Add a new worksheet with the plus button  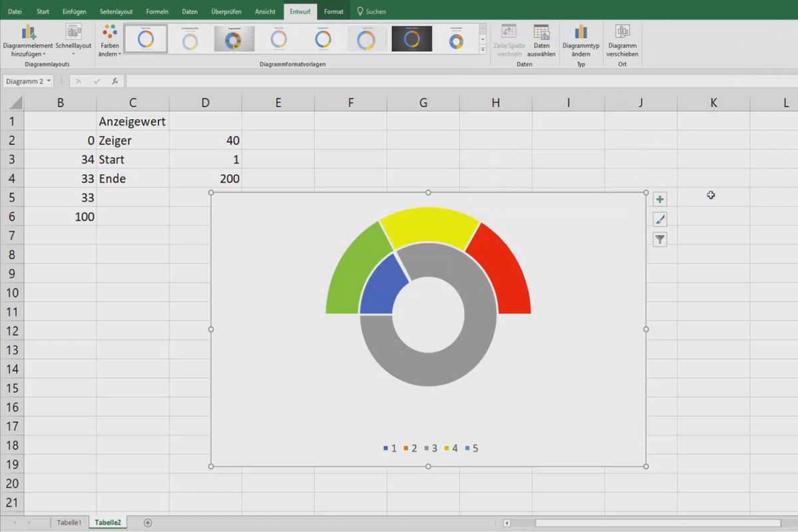click(x=146, y=523)
